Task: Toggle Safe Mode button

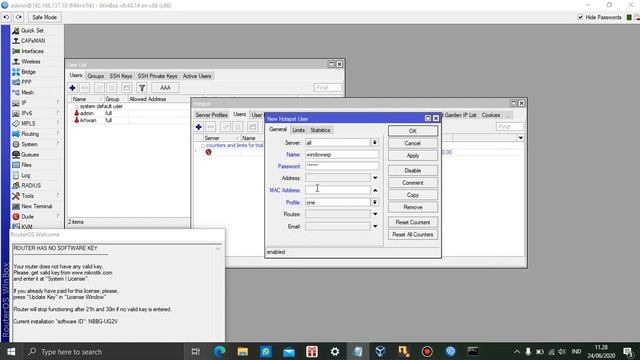Action: pos(44,17)
